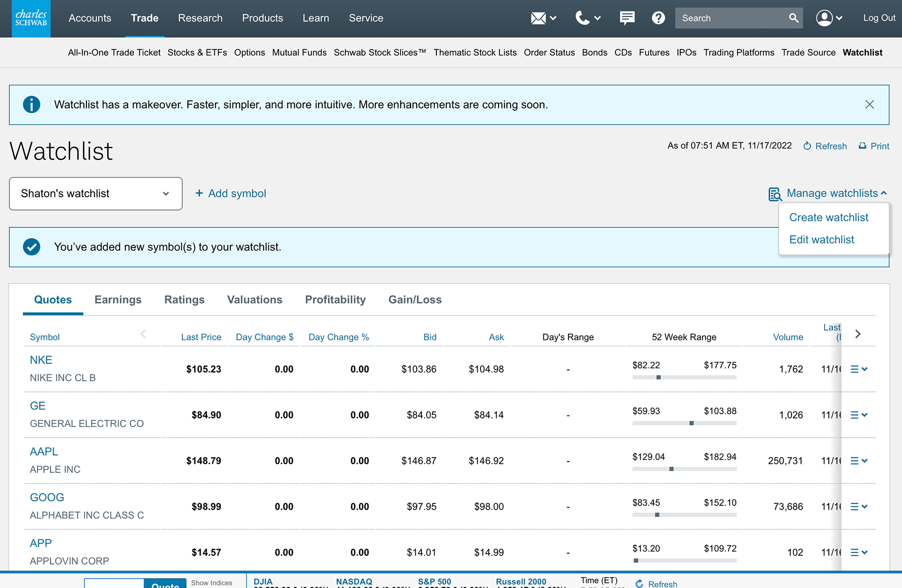Viewport: 902px width, 588px height.
Task: Open the Accounts main menu
Action: point(90,18)
